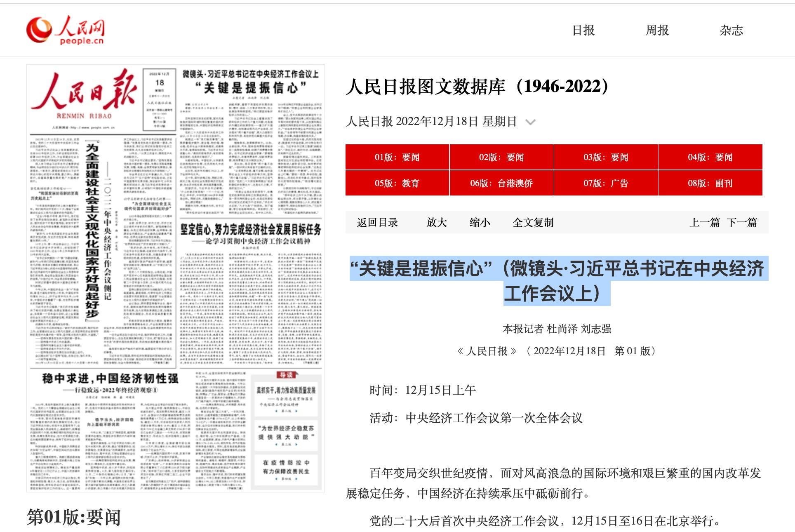795x532 pixels.
Task: Open the 放大 zoom-in control
Action: click(437, 222)
